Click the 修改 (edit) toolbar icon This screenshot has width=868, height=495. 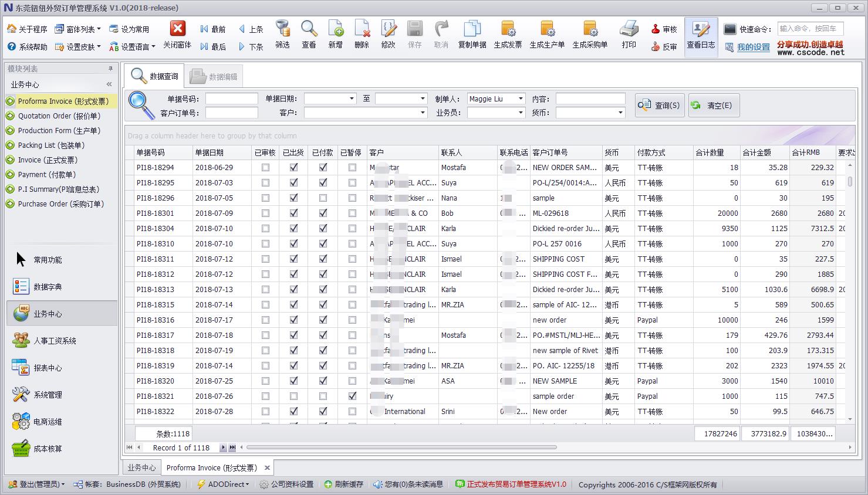(388, 29)
